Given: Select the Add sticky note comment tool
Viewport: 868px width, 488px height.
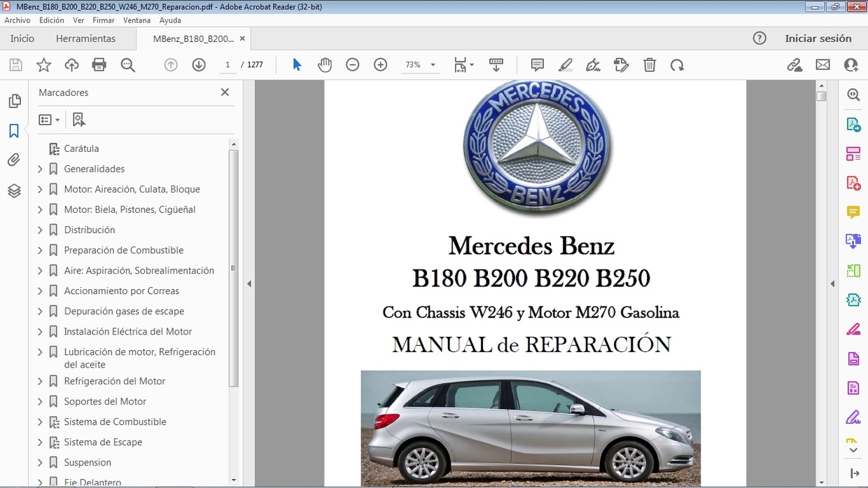Looking at the screenshot, I should (537, 64).
